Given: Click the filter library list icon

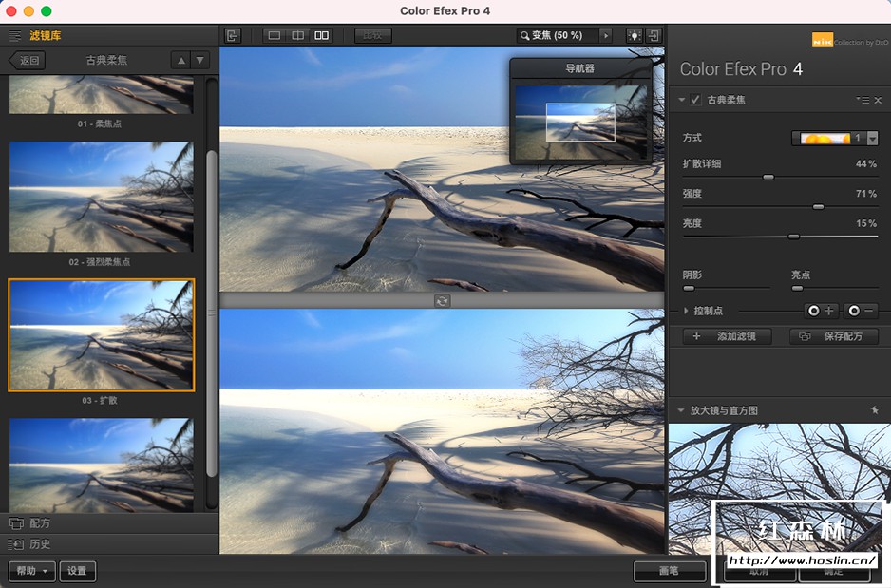Looking at the screenshot, I should [x=15, y=36].
